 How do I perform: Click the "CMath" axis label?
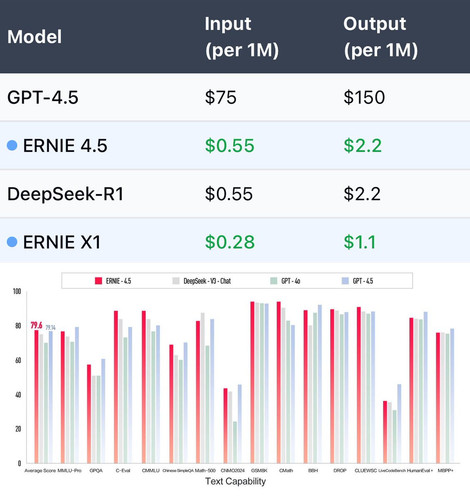286,471
